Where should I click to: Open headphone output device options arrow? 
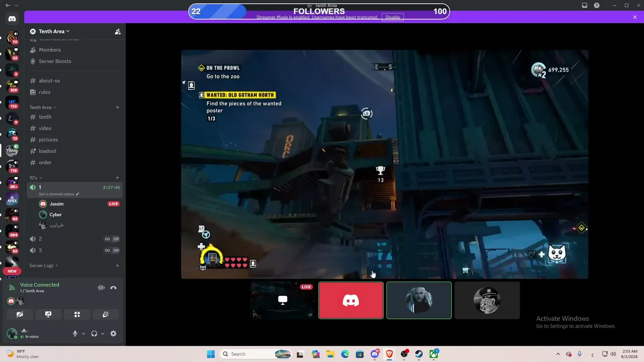[103, 333]
